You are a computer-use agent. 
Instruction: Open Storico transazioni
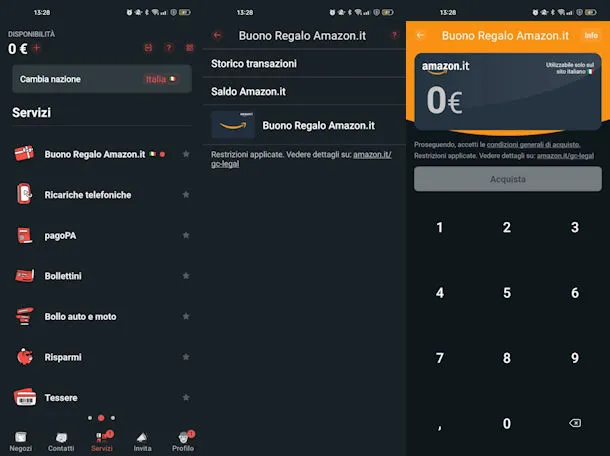(x=304, y=63)
